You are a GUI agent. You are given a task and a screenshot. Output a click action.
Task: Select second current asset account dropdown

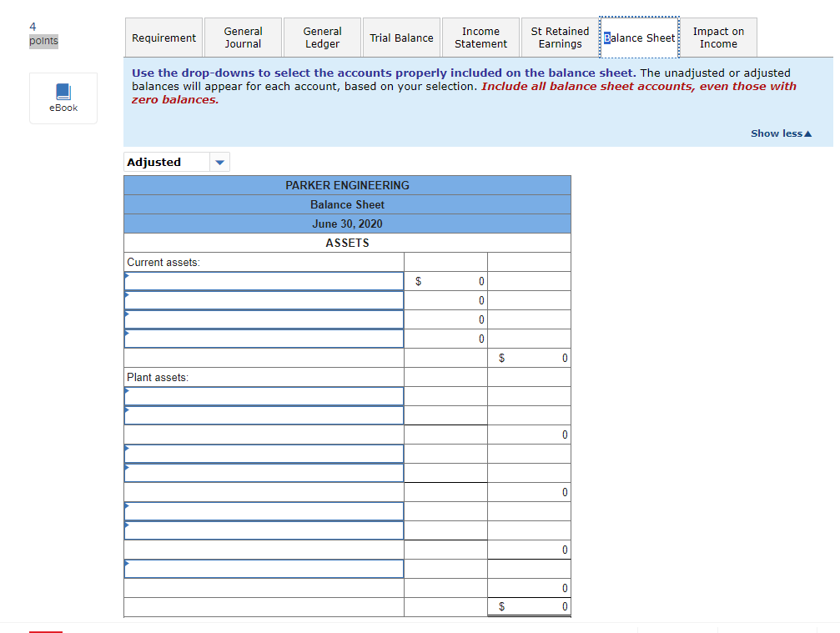click(264, 300)
